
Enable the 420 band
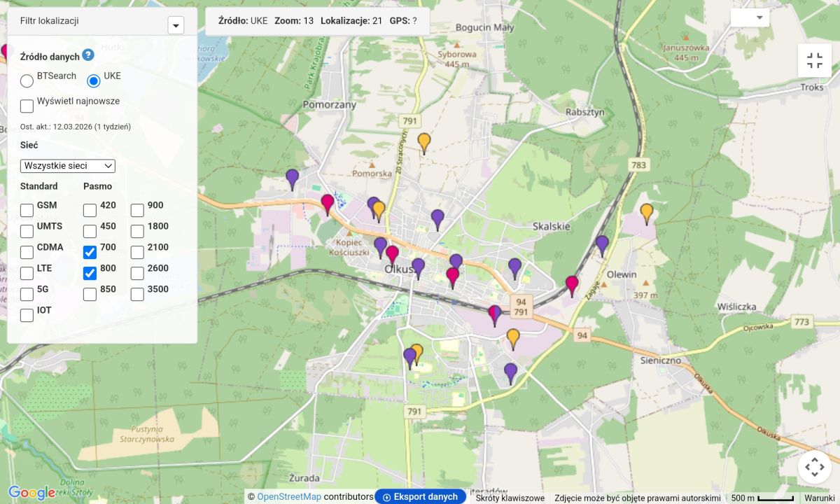click(90, 210)
